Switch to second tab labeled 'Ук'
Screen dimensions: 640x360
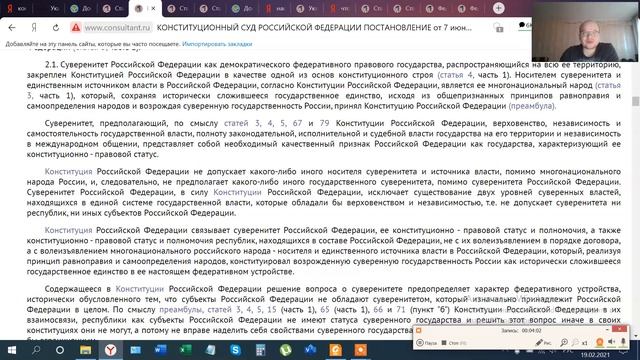(x=49, y=9)
